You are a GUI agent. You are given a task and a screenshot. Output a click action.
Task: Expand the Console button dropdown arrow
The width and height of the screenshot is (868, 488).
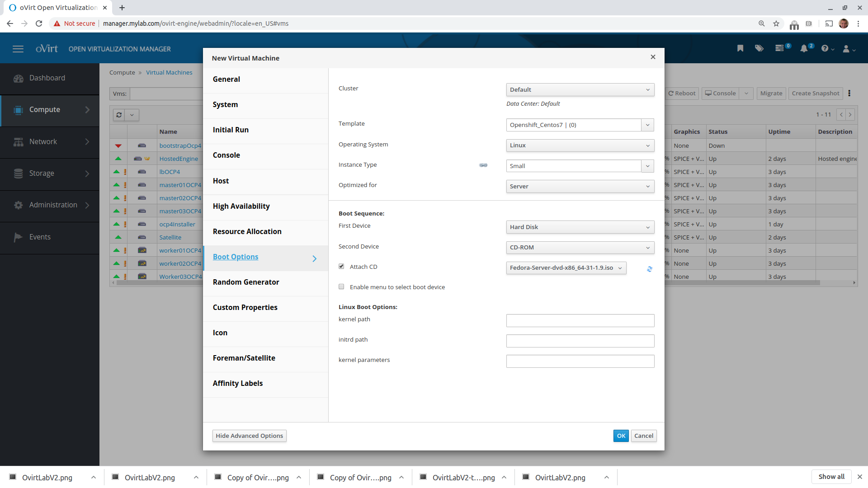pos(746,94)
